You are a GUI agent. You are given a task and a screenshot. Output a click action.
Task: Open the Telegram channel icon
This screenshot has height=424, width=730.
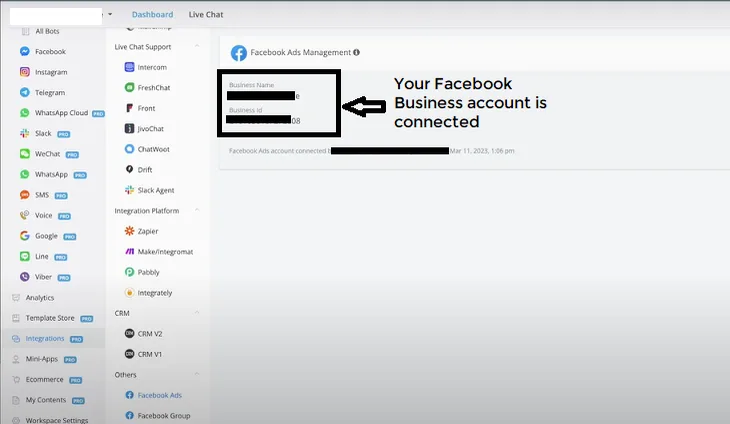tap(25, 92)
